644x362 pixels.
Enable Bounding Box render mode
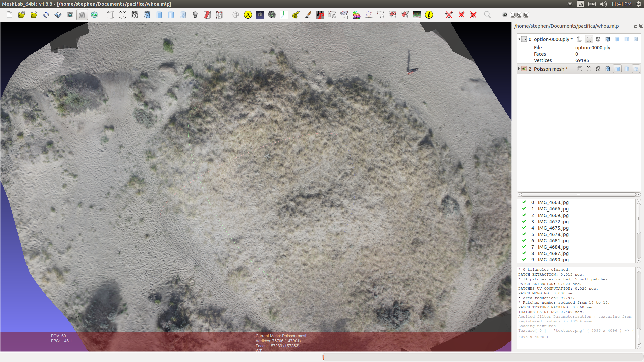click(111, 15)
